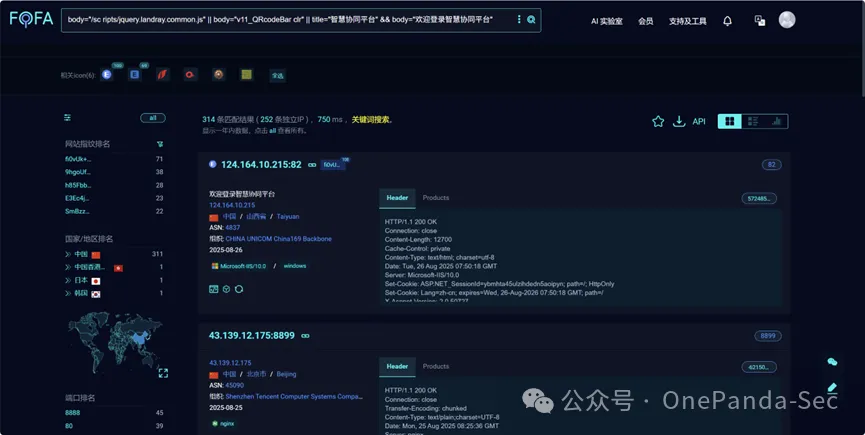Click the download results icon
This screenshot has width=865, height=435.
[679, 121]
